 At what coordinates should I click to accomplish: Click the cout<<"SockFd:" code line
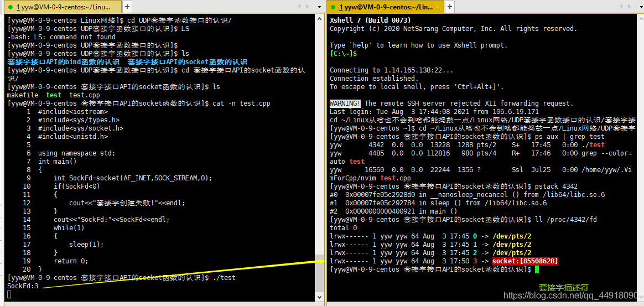point(112,219)
